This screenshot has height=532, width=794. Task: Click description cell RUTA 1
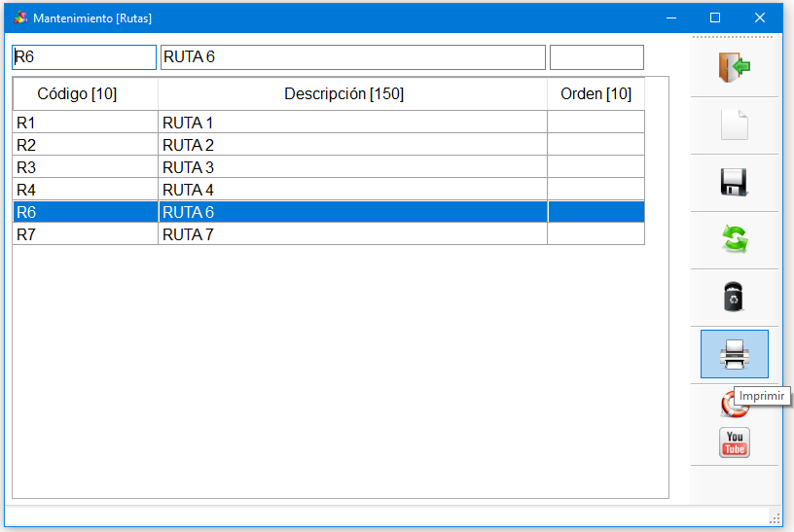(353, 123)
